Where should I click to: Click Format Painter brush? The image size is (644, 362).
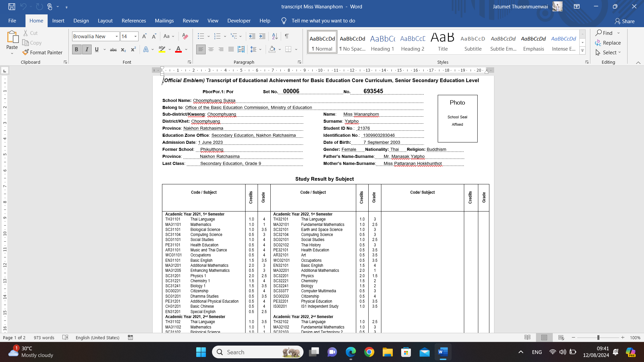click(x=43, y=52)
